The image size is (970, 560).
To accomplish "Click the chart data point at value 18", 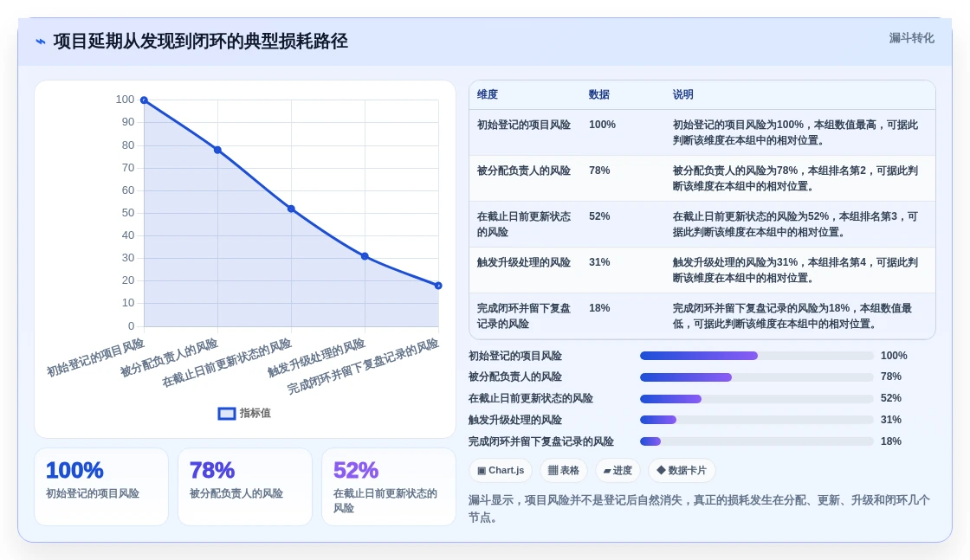I will click(438, 286).
